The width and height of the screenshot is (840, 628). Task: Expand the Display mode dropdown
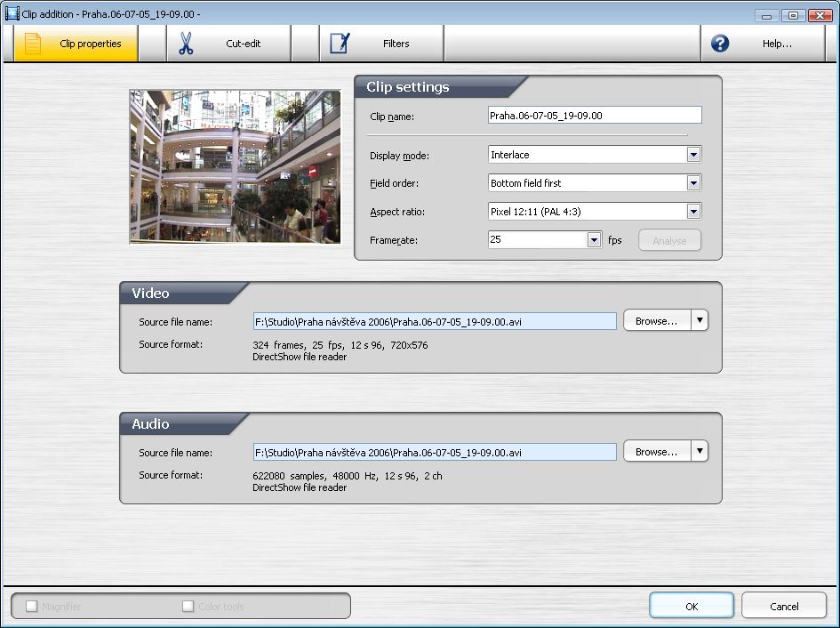693,155
